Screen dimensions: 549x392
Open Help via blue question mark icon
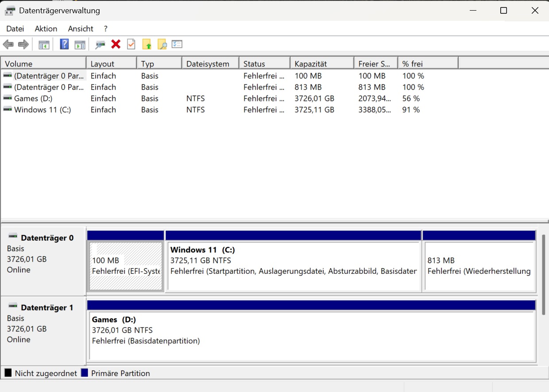(x=64, y=44)
